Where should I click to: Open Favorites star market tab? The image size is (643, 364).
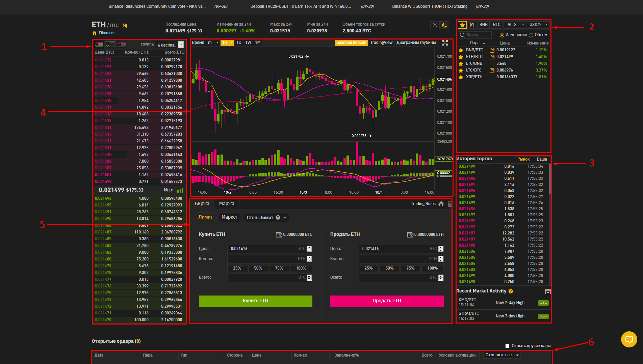462,25
